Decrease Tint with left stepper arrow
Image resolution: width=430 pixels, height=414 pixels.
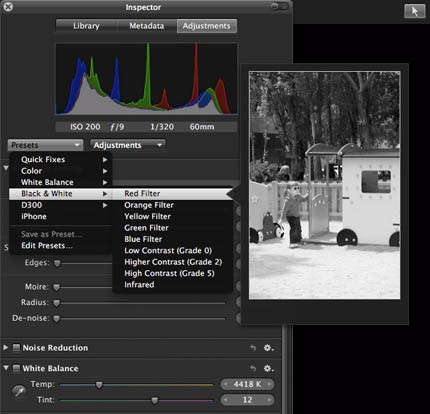point(226,400)
